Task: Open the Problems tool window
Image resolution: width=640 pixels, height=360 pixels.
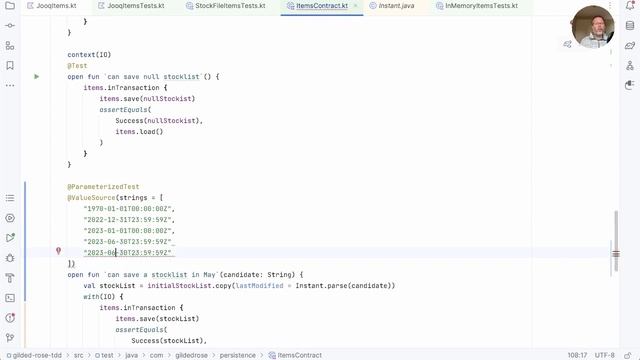Action: pos(10,318)
